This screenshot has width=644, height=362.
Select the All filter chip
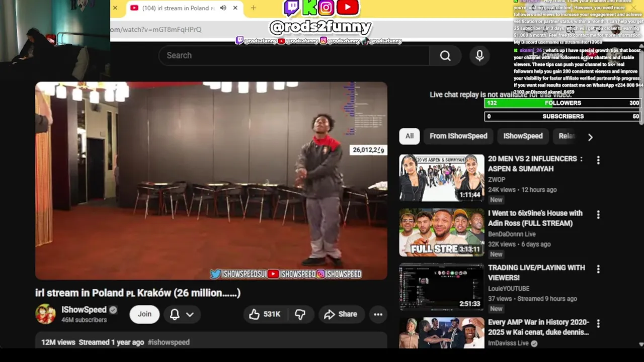click(410, 136)
